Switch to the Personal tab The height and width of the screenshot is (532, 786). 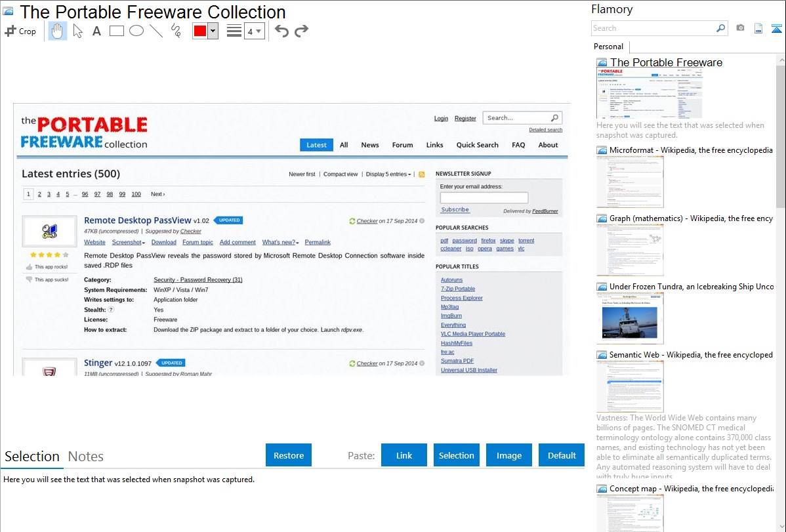click(608, 47)
